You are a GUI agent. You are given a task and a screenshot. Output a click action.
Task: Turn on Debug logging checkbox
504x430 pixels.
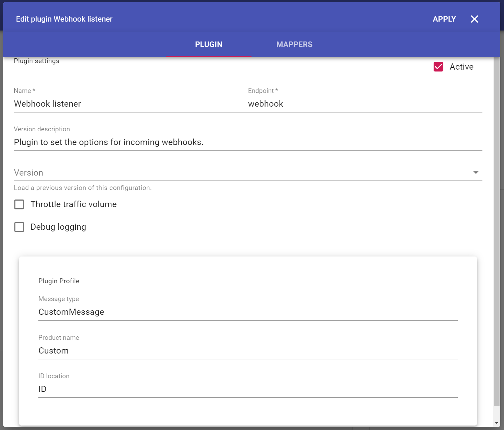coord(19,227)
